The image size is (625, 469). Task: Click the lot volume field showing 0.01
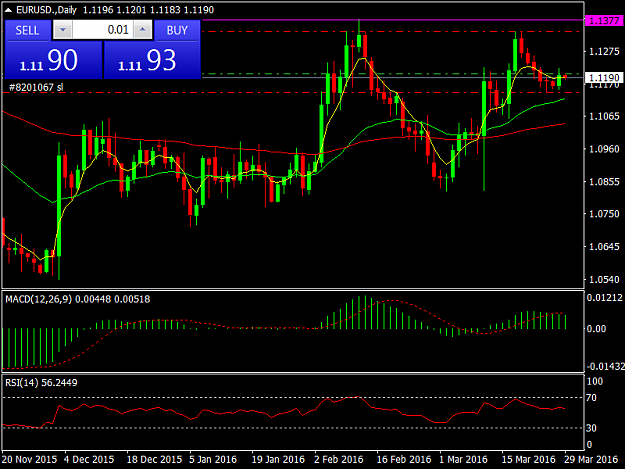pos(102,30)
